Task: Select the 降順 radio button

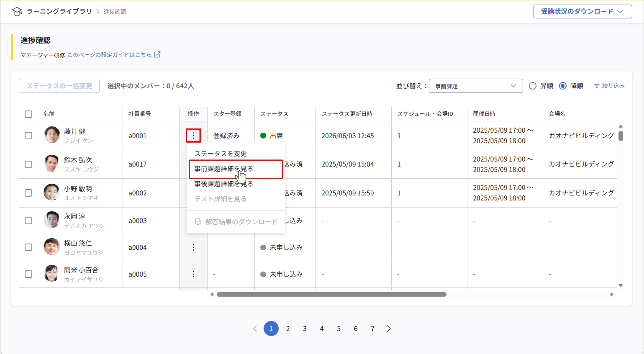Action: click(x=562, y=86)
